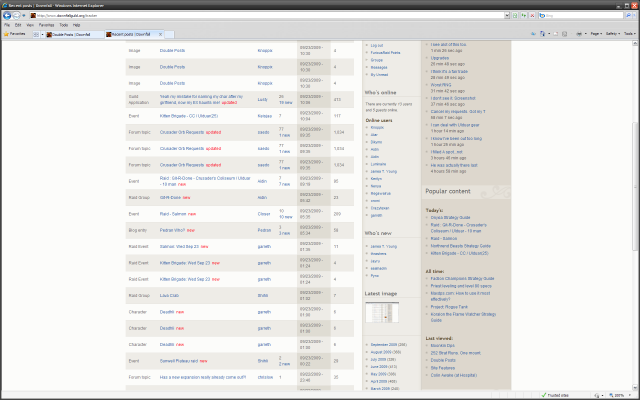Screen dimensions: 640x400
Task: Open the feeds dropdown arrow
Action: 549,34
